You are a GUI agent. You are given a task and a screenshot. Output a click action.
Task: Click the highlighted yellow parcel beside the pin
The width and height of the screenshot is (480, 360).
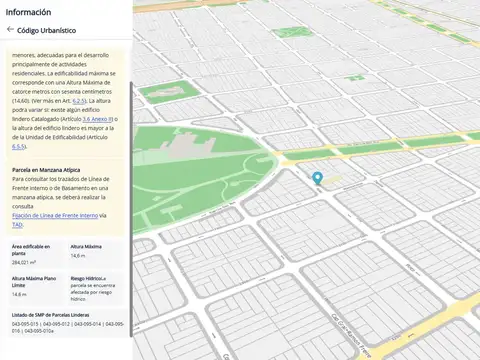pyautogui.click(x=332, y=180)
